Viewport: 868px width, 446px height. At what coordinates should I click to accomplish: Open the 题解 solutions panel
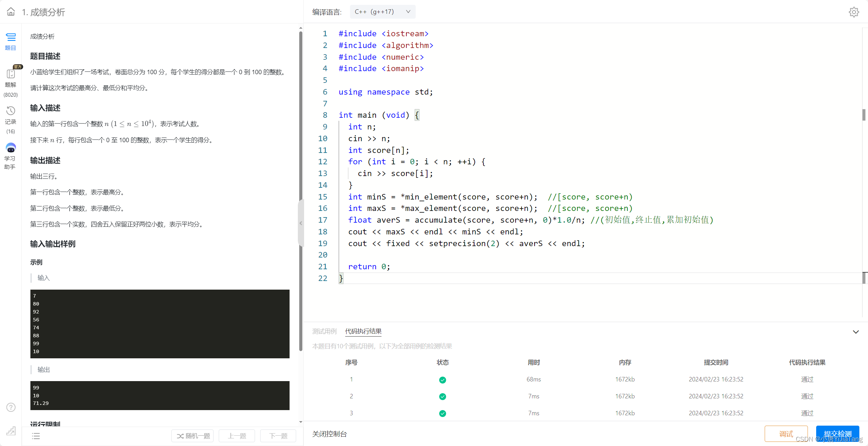tap(11, 83)
